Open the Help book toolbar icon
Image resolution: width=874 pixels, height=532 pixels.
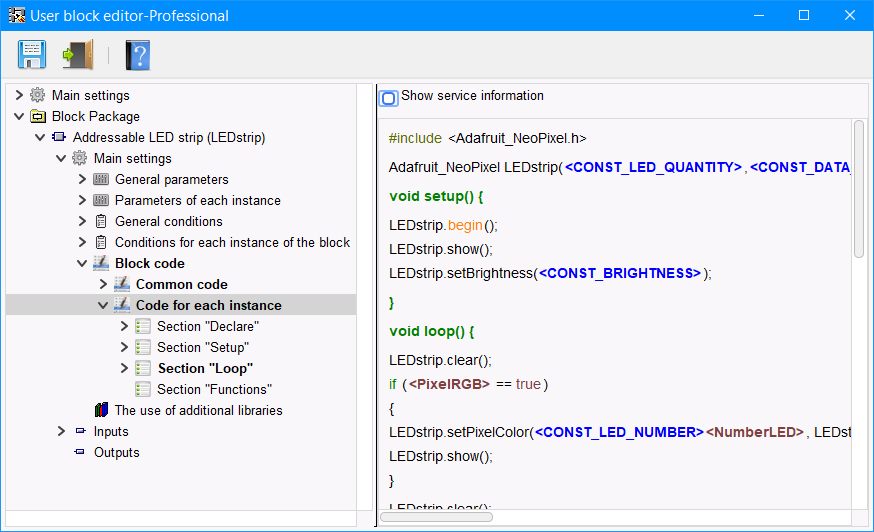[x=137, y=54]
